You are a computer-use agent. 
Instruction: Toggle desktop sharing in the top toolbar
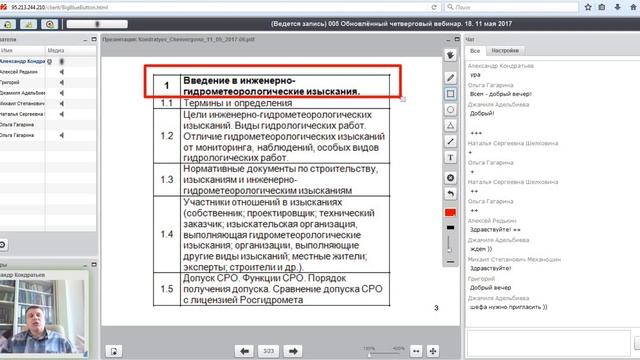coord(49,24)
